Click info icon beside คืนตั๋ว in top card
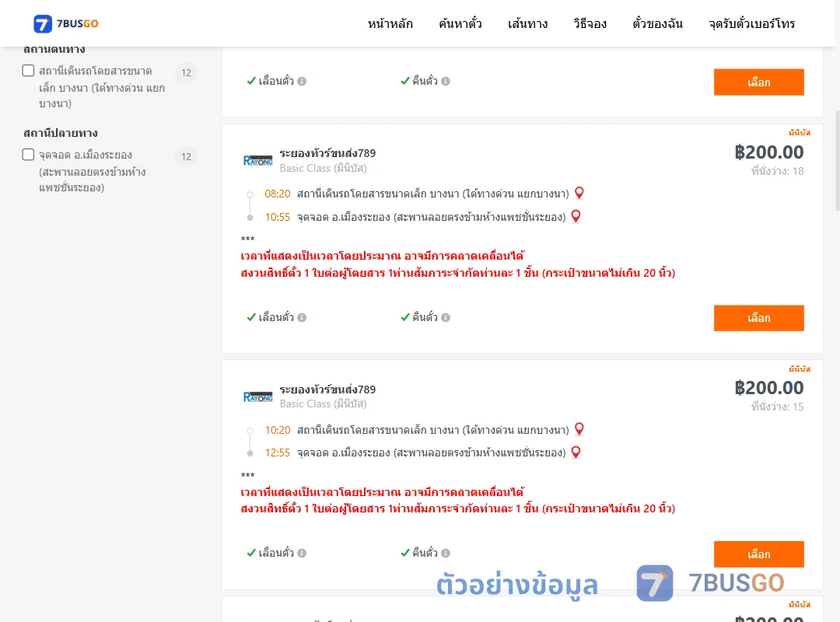 click(x=446, y=82)
